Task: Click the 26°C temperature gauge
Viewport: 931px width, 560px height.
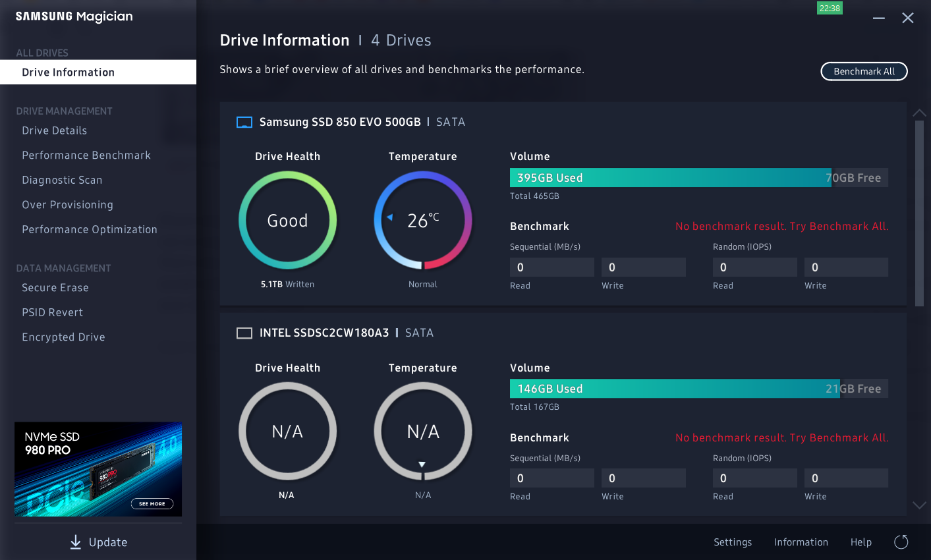Action: (422, 221)
